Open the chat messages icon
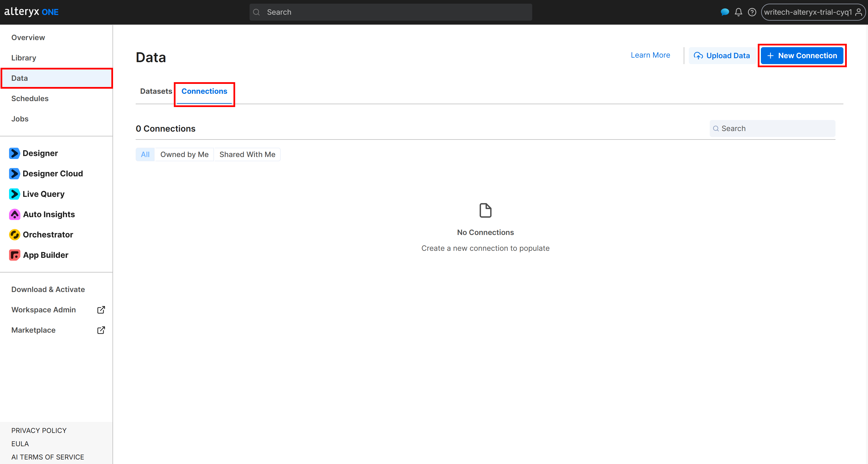This screenshot has height=464, width=868. coord(724,12)
